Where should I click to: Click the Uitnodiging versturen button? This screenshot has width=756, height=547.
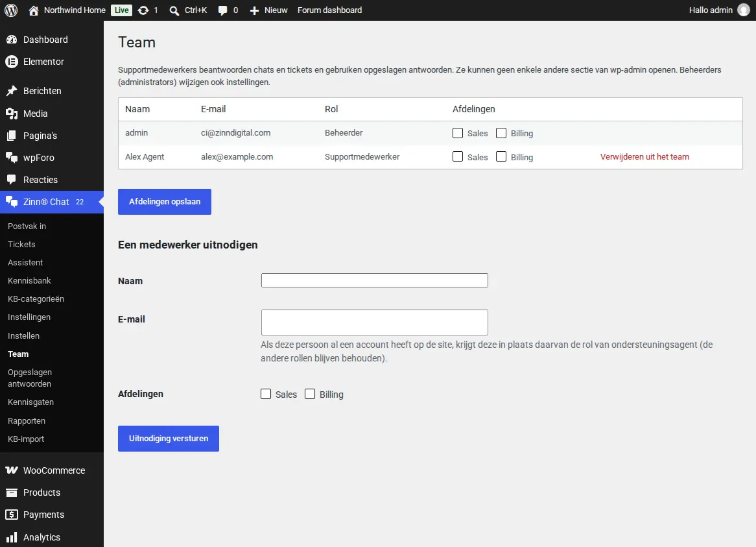pos(169,439)
